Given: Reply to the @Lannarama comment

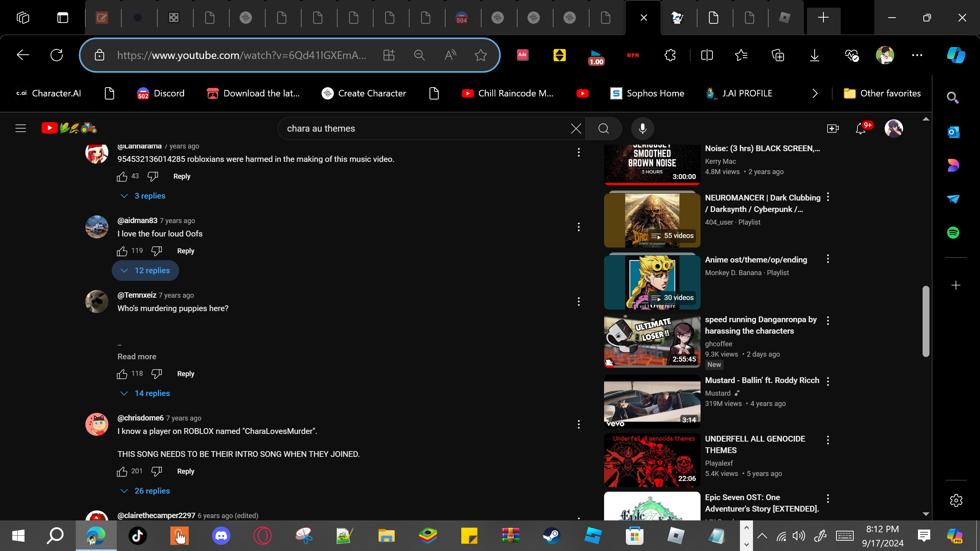Looking at the screenshot, I should point(181,176).
